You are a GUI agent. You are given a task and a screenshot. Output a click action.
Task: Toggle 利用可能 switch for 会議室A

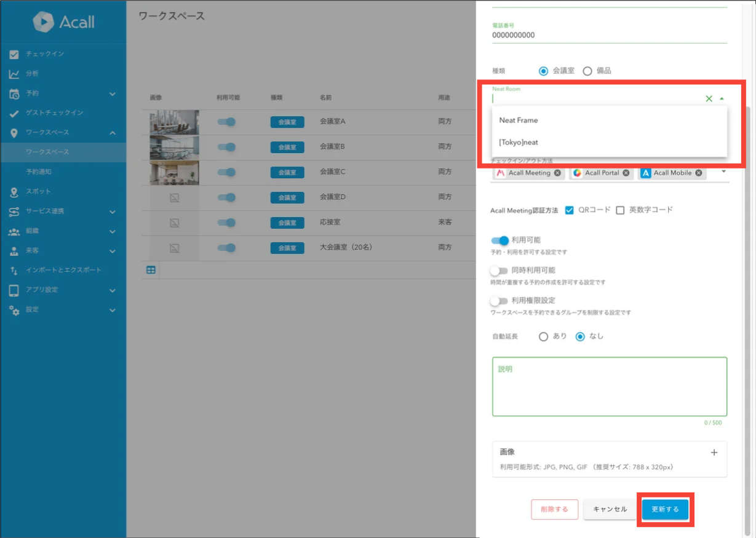tap(227, 122)
